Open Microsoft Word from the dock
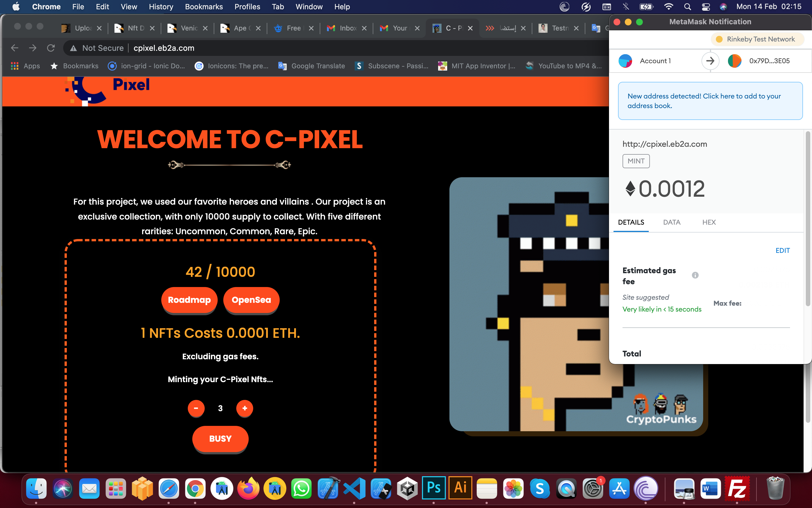 pyautogui.click(x=710, y=488)
